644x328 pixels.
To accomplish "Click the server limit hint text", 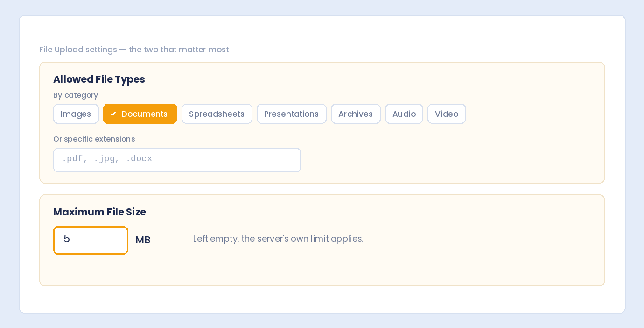I will pos(278,239).
